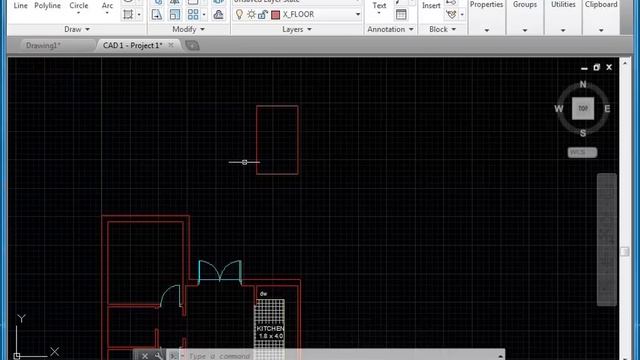
Task: Open the Circle tool options arrow
Action: tap(78, 13)
